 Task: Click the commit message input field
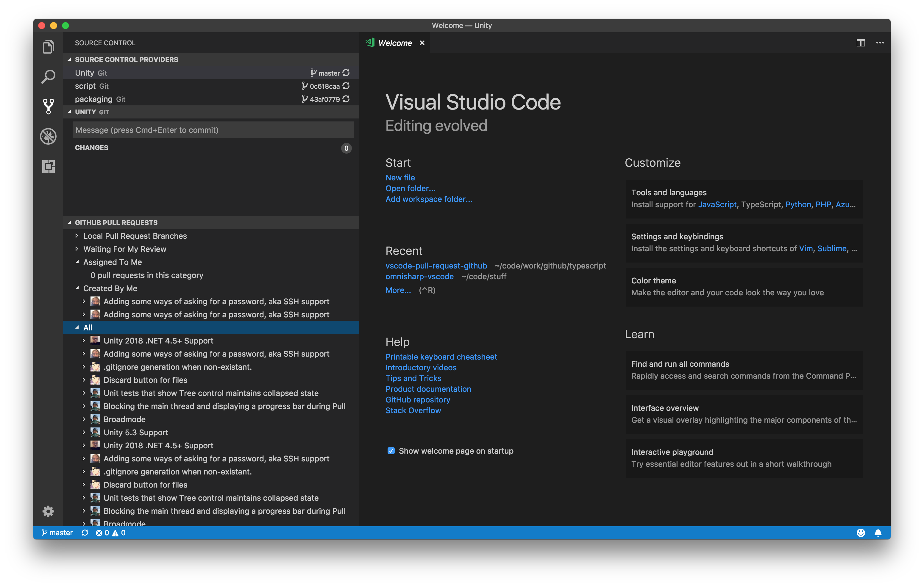click(213, 130)
